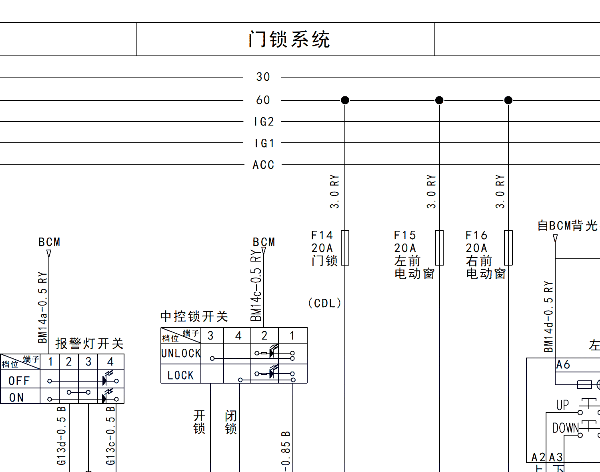The image size is (600, 472).
Task: Click the junction dot above F15
Action: (x=439, y=100)
